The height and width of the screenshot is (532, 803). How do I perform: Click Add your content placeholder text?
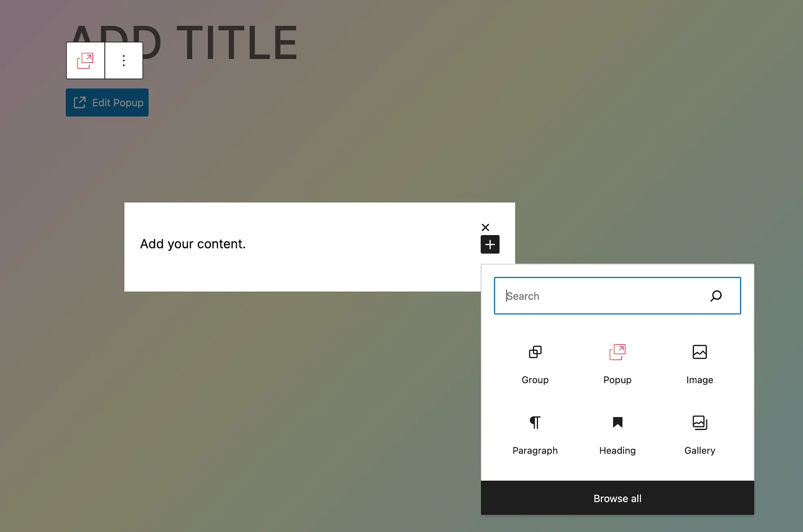coord(192,244)
